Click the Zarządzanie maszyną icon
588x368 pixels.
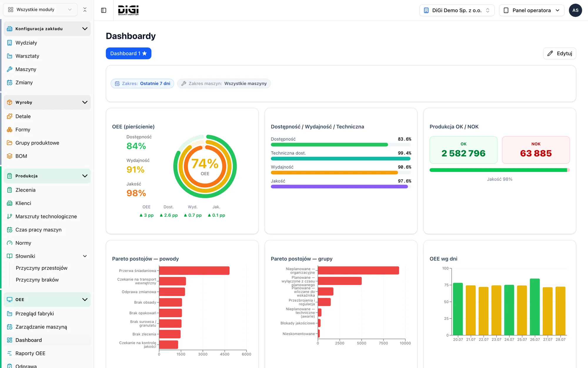10,327
